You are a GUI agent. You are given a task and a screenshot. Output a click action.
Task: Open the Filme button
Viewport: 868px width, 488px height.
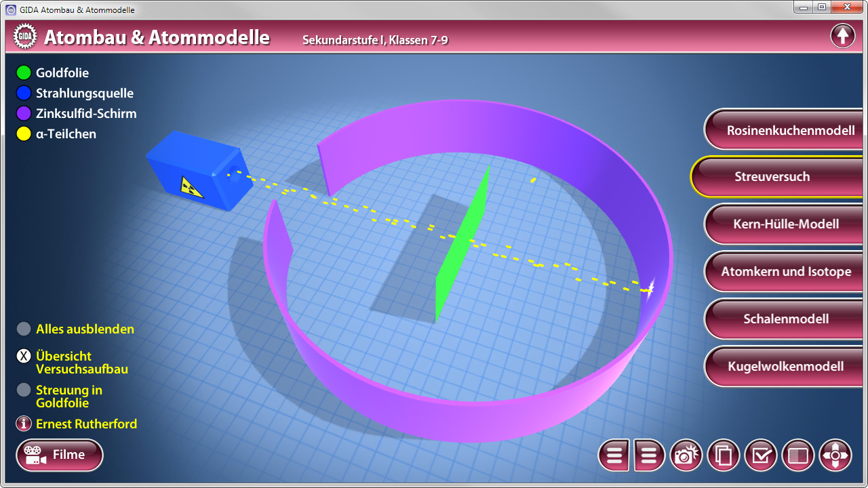60,455
